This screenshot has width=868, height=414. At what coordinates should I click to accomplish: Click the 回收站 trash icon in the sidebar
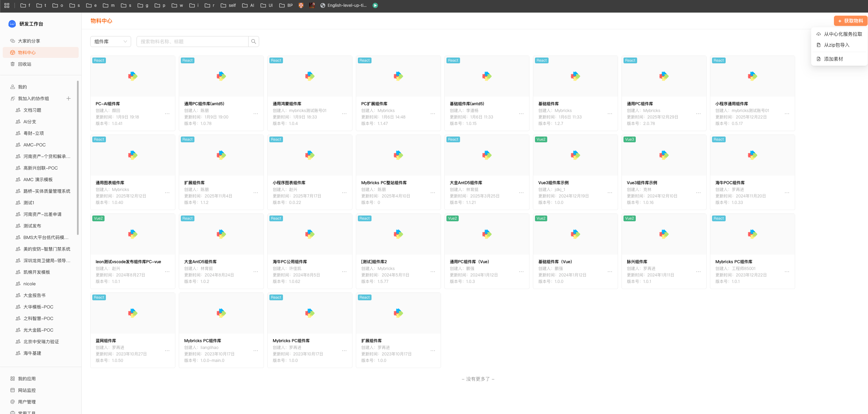point(13,64)
